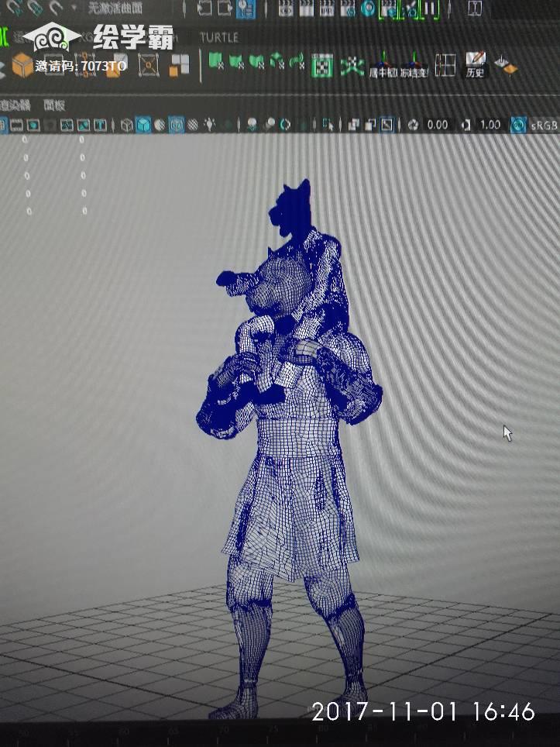Toggle the highlighted wireframe on shaded icon

(x=176, y=125)
